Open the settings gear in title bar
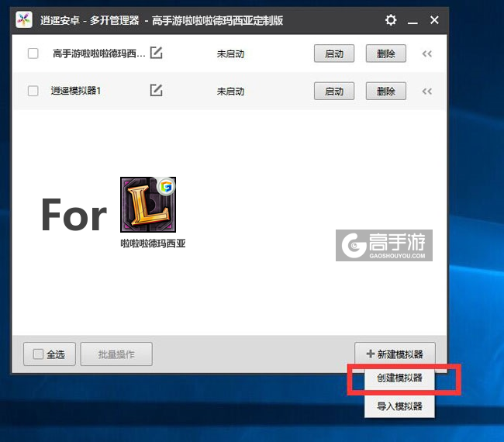The image size is (504, 442). (x=391, y=20)
